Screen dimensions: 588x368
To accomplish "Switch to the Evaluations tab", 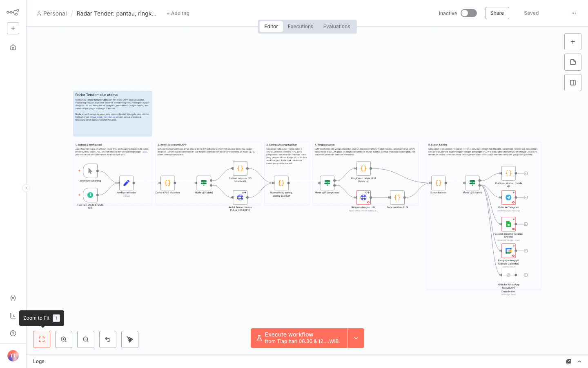I will [x=336, y=27].
